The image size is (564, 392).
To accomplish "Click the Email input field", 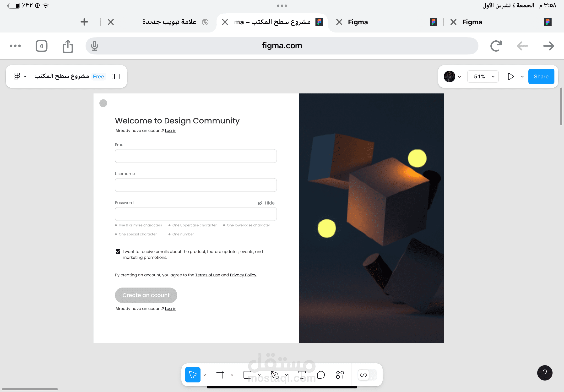I will [196, 156].
